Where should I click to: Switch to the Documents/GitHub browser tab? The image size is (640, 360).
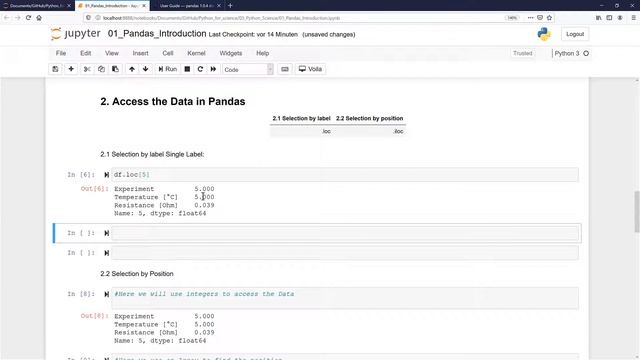coord(35,6)
